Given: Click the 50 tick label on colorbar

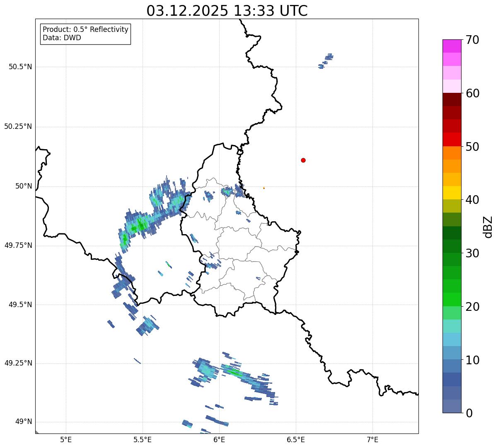Looking at the screenshot, I should [472, 147].
